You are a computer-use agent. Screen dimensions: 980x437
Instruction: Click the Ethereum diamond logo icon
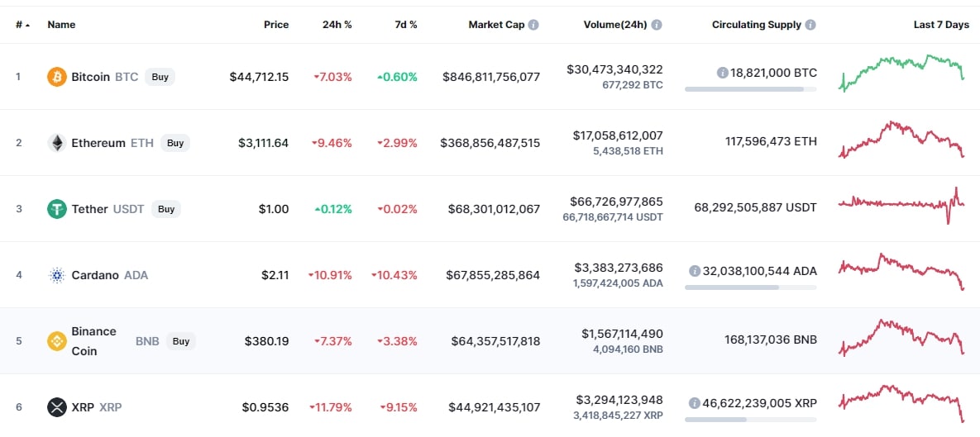57,143
